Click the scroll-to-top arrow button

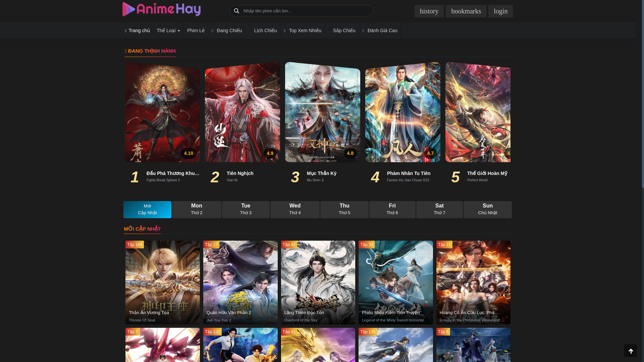tap(631, 351)
